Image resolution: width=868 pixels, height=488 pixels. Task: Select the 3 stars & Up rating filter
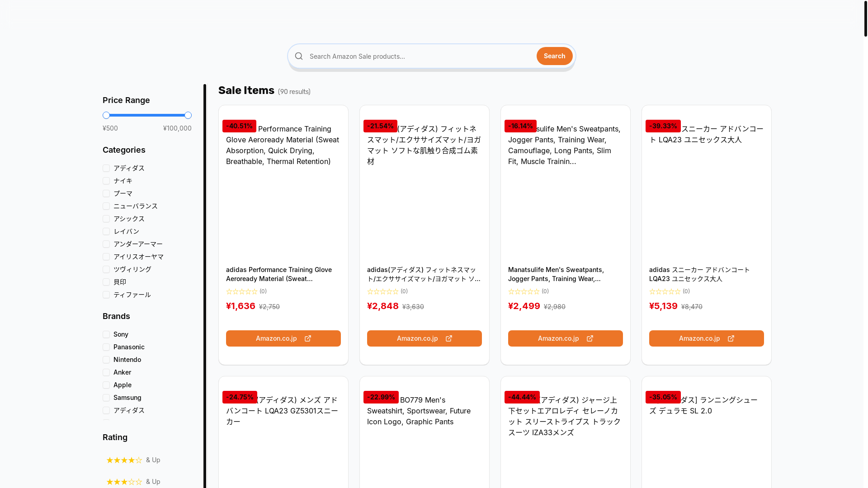(x=133, y=482)
